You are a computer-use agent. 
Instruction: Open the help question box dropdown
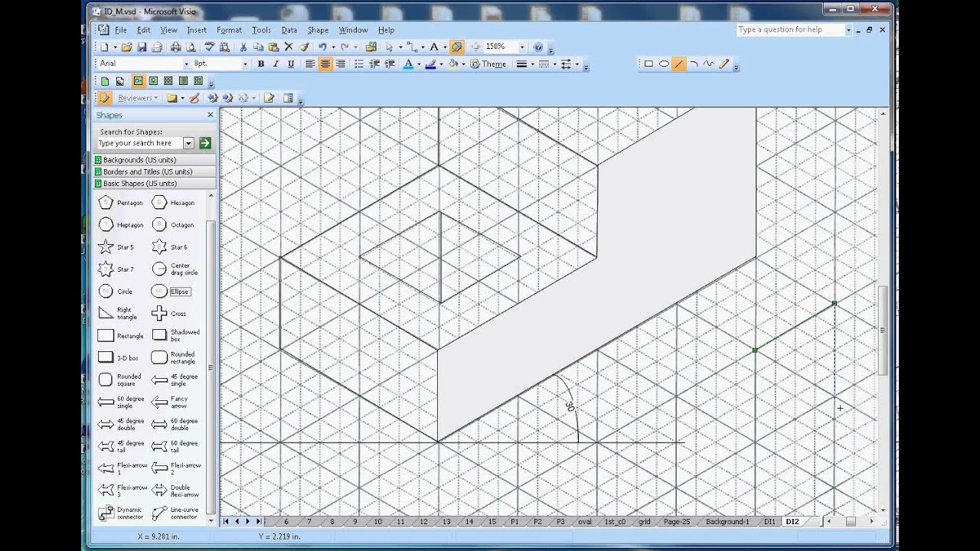848,30
